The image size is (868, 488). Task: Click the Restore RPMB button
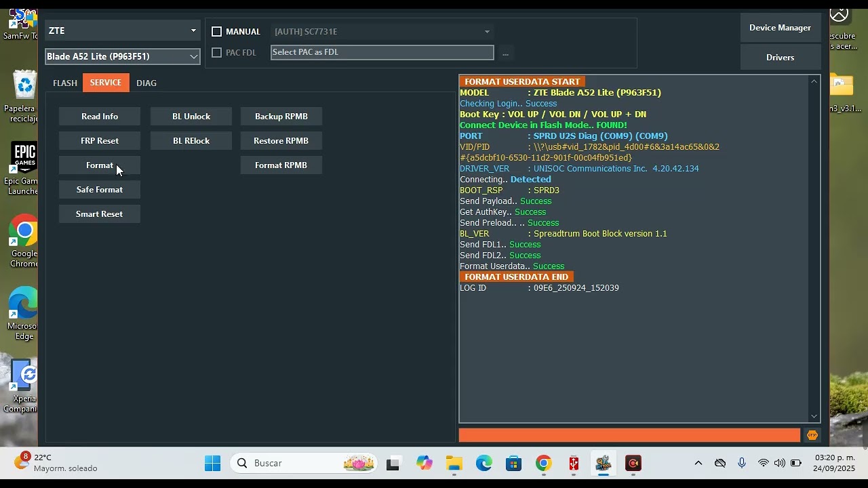pyautogui.click(x=281, y=141)
